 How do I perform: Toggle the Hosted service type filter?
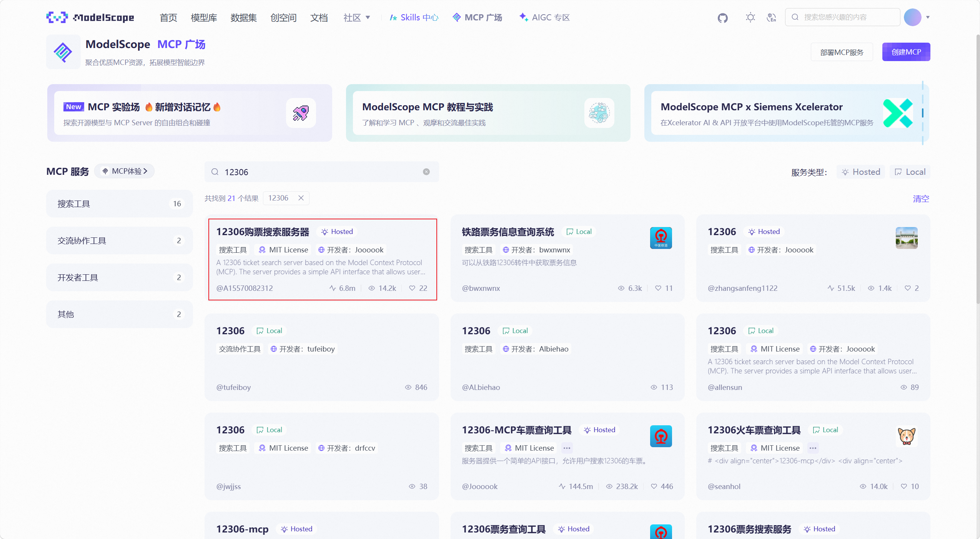pyautogui.click(x=861, y=172)
